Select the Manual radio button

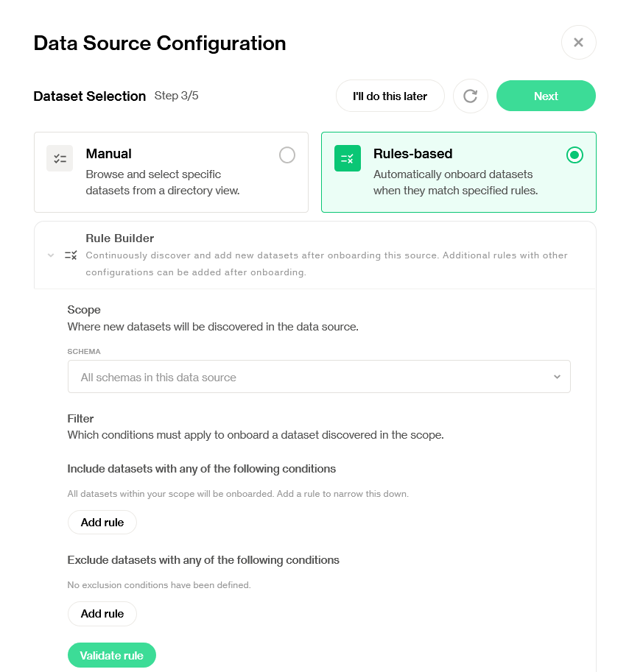tap(287, 155)
